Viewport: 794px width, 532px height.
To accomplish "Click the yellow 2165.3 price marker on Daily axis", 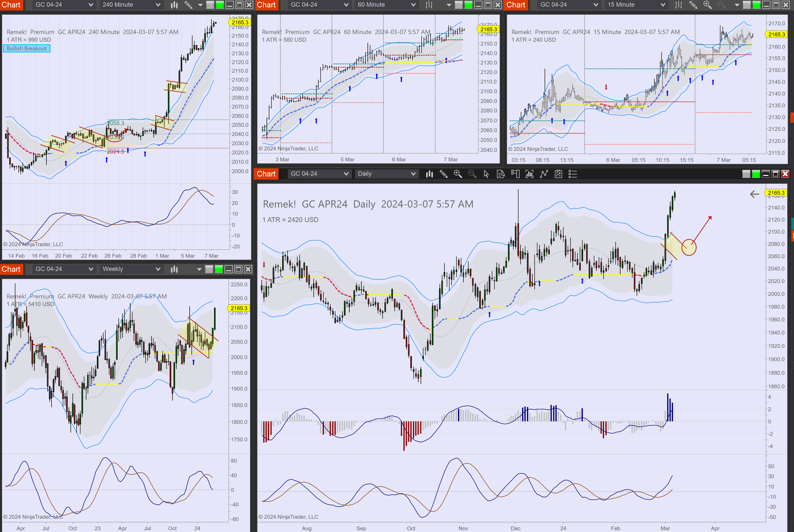I will point(776,193).
